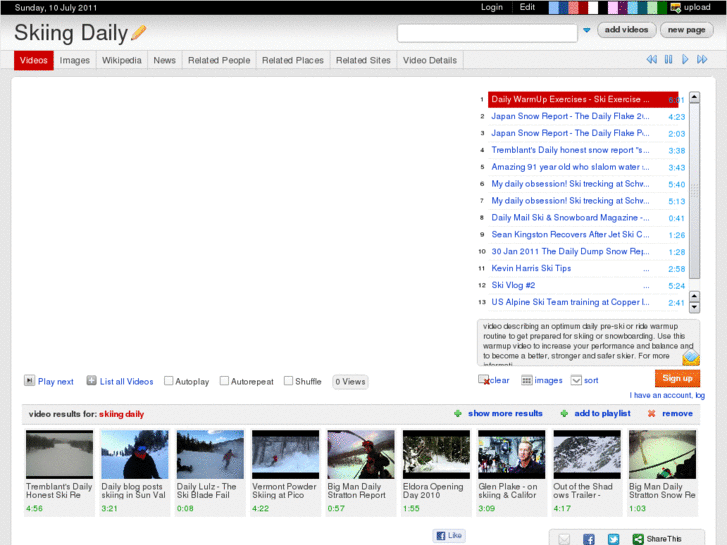Click the clear playlist icon with red x
This screenshot has width=727, height=545.
pyautogui.click(x=484, y=380)
